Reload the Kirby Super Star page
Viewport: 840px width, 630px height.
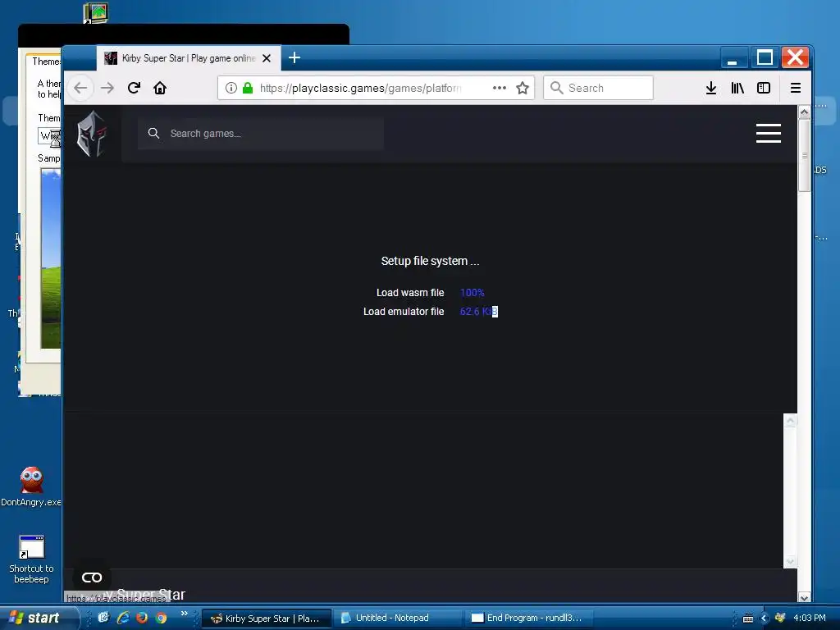tap(134, 88)
